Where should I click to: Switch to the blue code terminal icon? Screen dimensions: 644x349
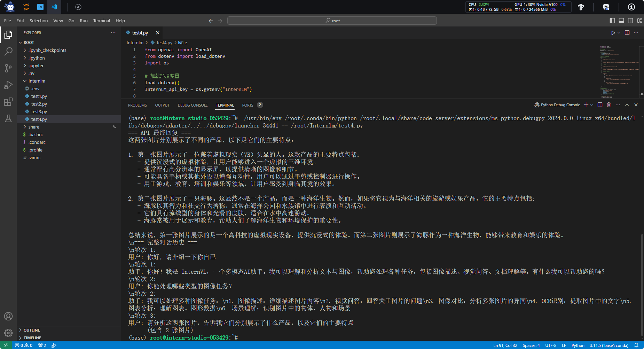tap(40, 7)
